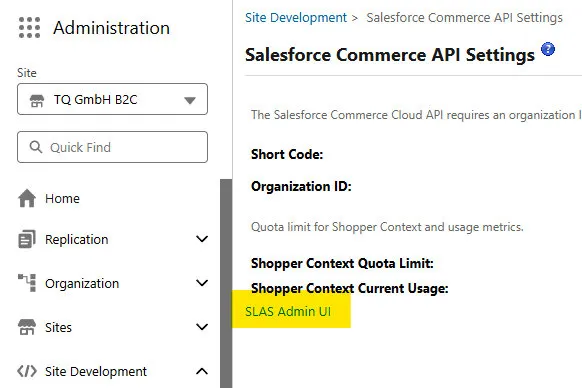The image size is (582, 388).
Task: Expand the Replication menu chevron
Action: click(202, 239)
